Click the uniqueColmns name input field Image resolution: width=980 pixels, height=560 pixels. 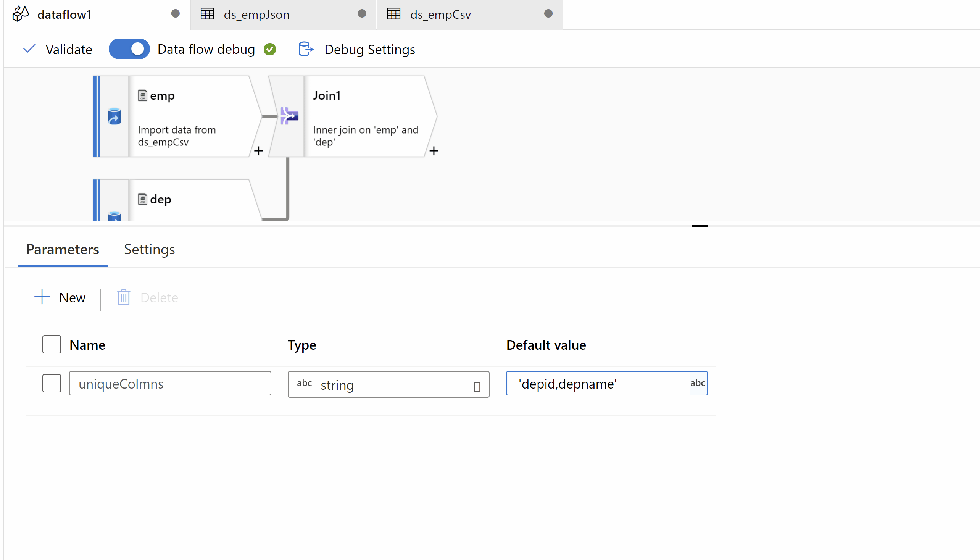coord(170,383)
